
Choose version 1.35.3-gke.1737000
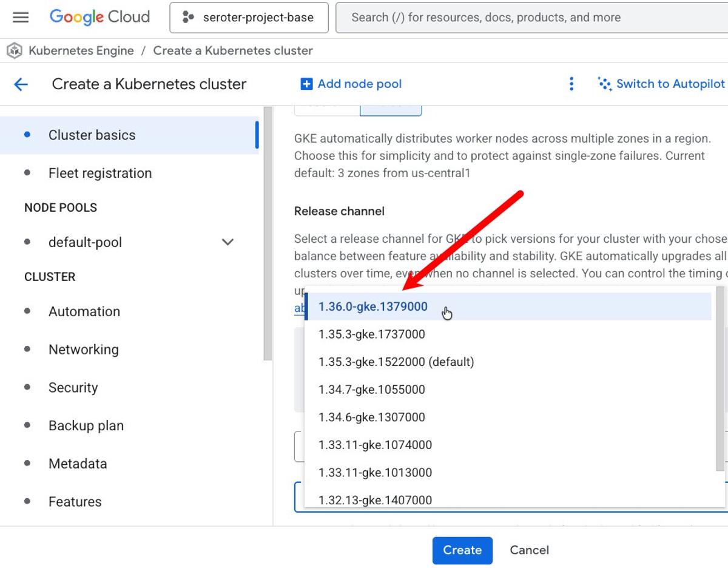coord(508,334)
